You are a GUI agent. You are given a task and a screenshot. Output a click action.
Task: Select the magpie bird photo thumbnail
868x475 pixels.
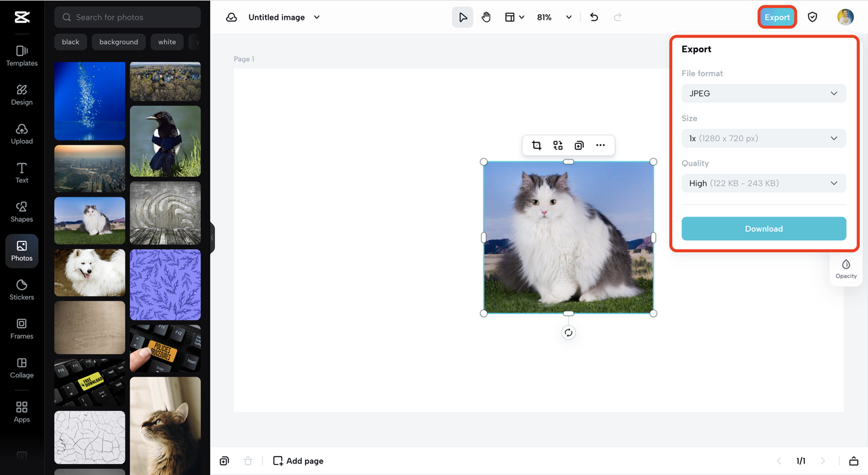(x=165, y=141)
